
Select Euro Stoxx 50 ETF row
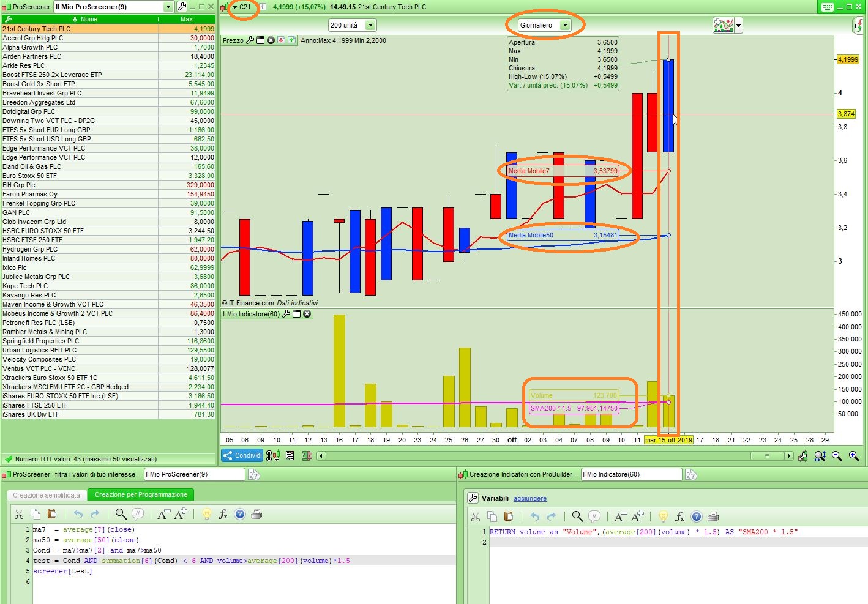[108, 176]
